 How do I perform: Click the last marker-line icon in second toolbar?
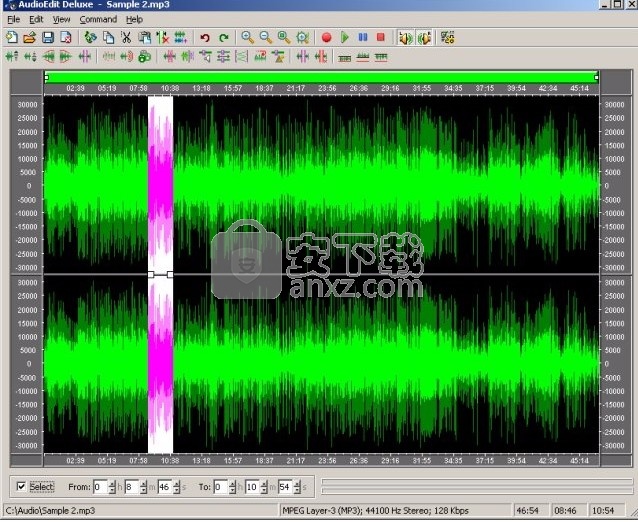[381, 57]
